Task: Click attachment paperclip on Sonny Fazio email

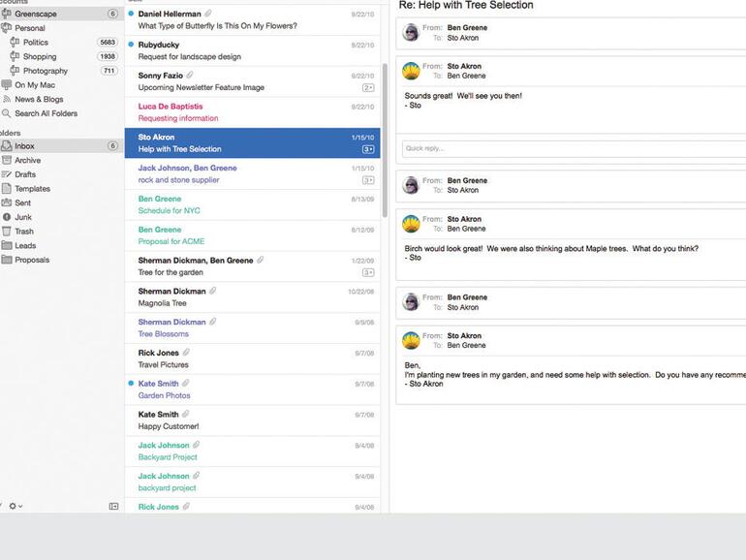Action: point(190,75)
